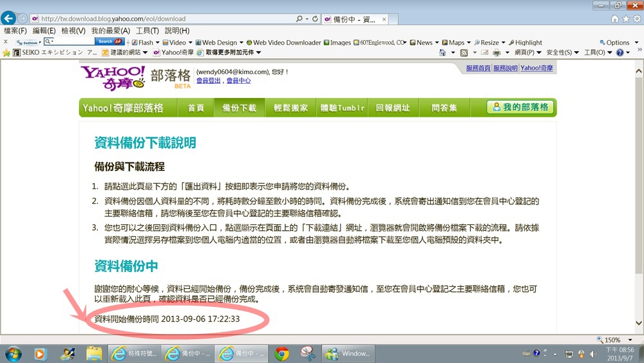Click the 會員登出 link
This screenshot has width=644, height=363.
208,81
